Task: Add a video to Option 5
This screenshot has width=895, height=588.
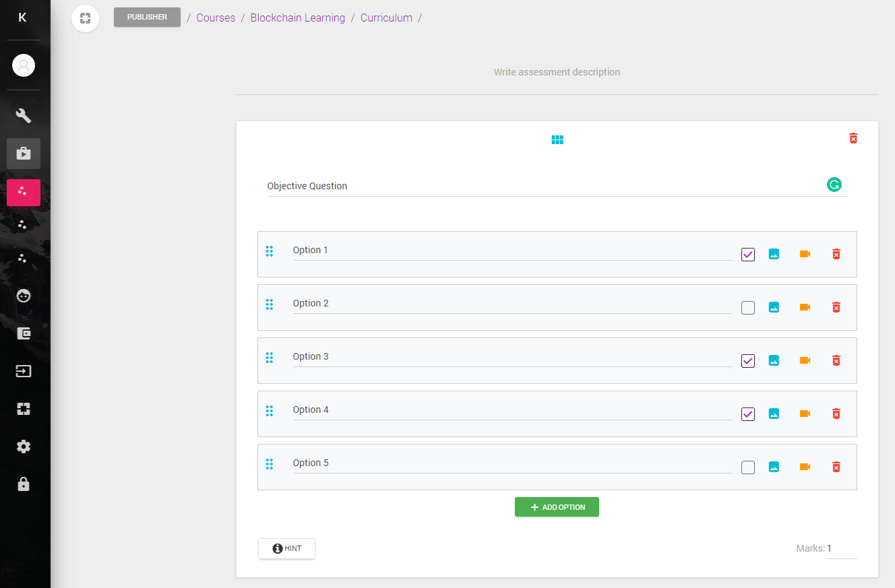Action: (805, 467)
